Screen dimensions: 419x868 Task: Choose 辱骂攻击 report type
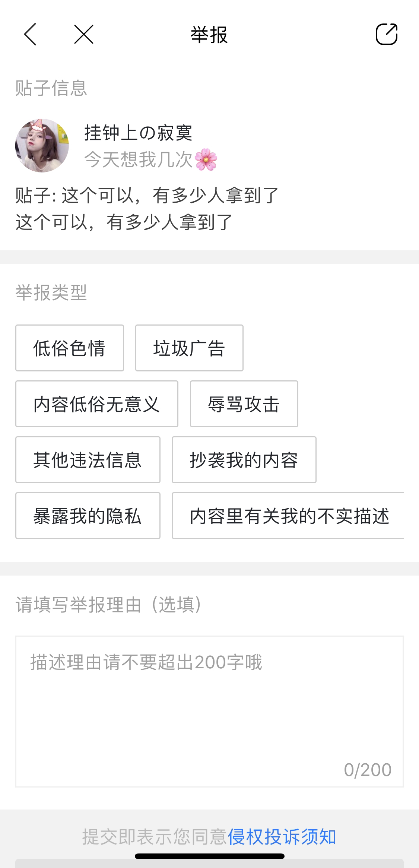[x=244, y=404]
